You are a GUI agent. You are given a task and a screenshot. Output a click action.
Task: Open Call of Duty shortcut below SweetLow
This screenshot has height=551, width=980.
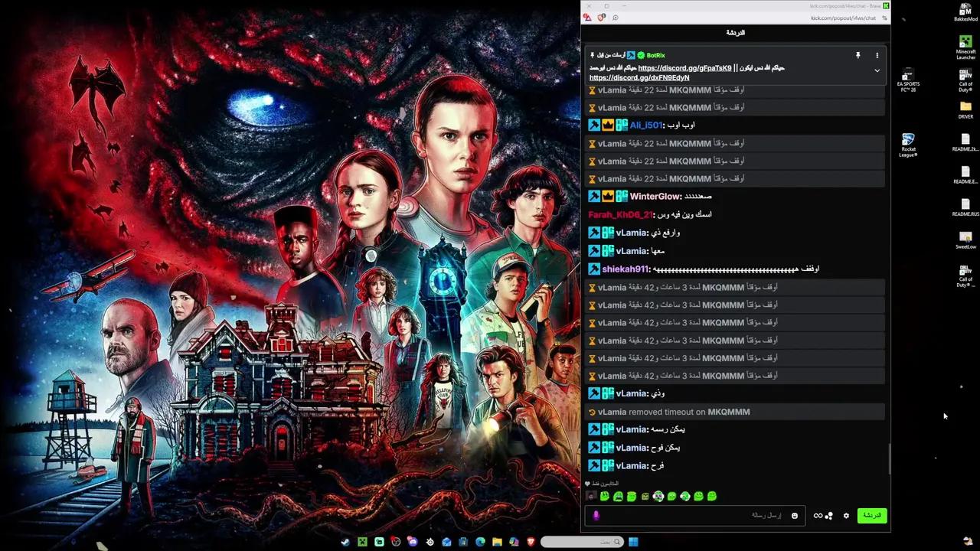[x=965, y=275]
